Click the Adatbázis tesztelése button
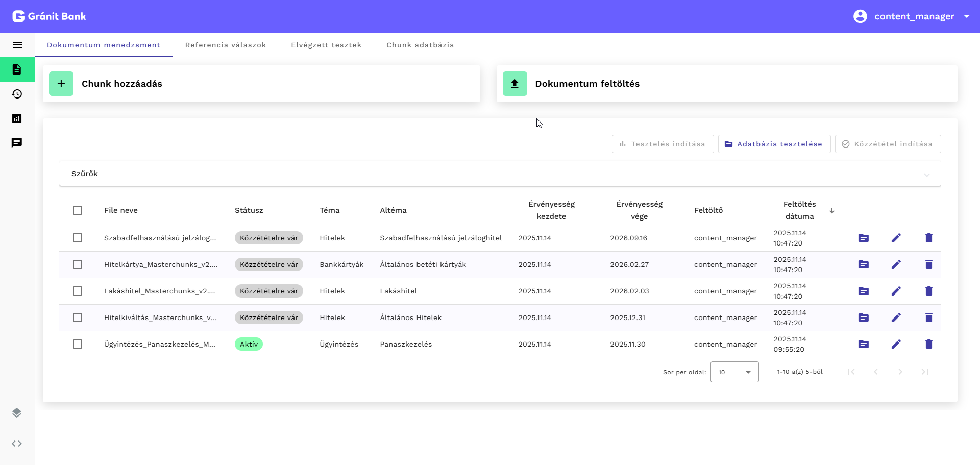Image resolution: width=980 pixels, height=465 pixels. (x=774, y=144)
